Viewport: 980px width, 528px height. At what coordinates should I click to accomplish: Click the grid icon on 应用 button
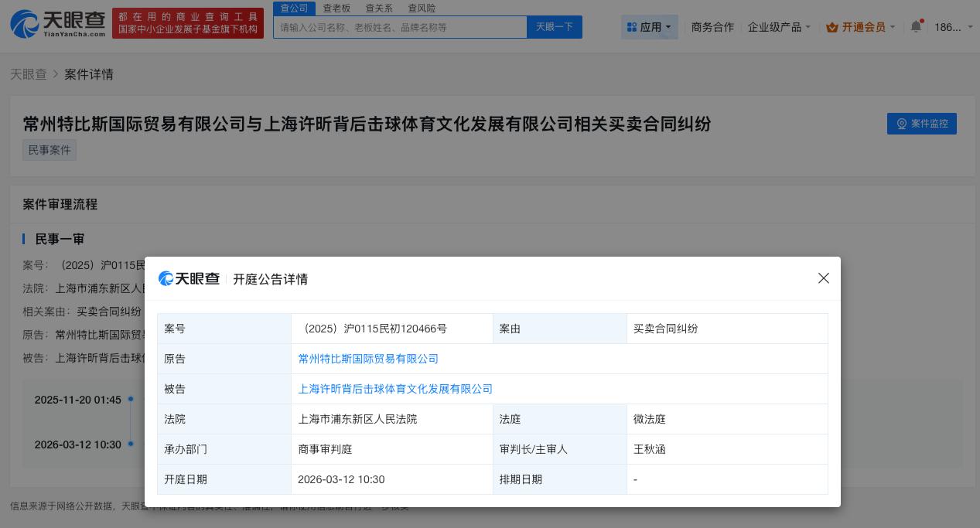pyautogui.click(x=632, y=27)
